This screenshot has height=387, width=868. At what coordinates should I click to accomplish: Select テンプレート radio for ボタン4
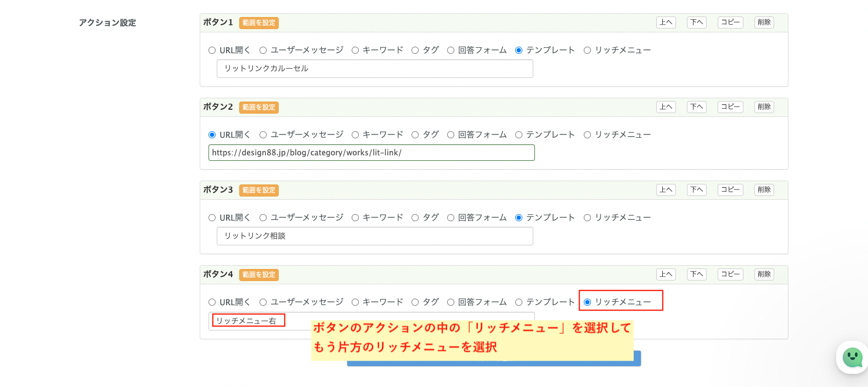pyautogui.click(x=519, y=302)
